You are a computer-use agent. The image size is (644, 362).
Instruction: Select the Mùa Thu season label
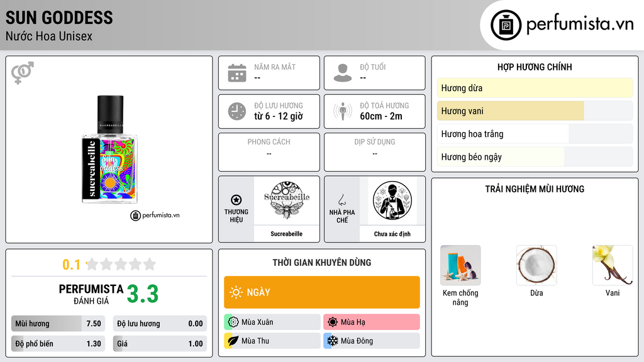tap(255, 341)
